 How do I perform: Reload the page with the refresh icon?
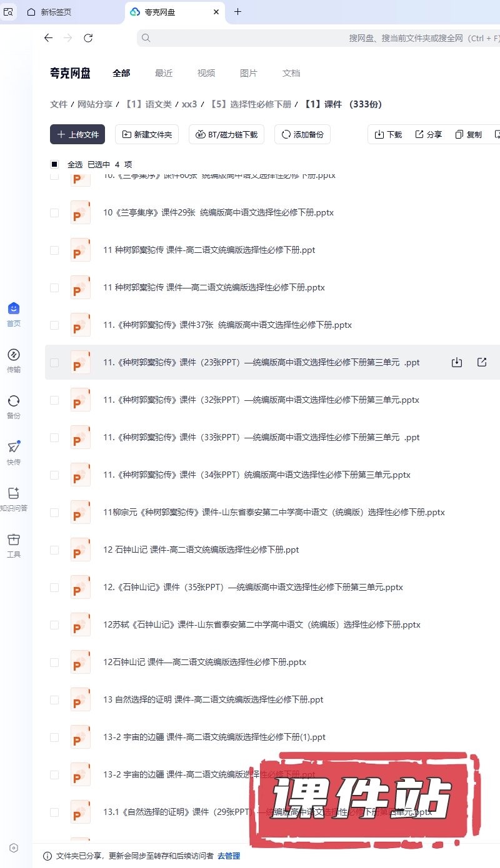click(88, 38)
